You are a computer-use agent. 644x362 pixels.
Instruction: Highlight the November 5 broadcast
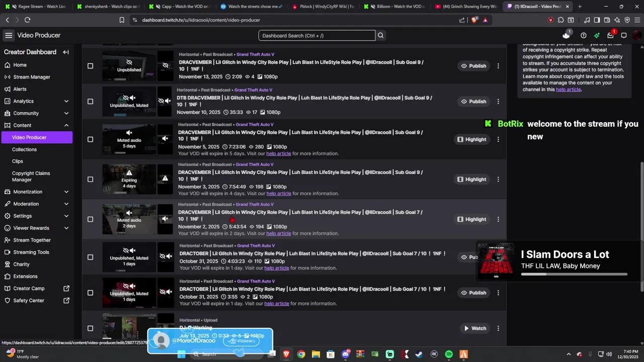[471, 139]
